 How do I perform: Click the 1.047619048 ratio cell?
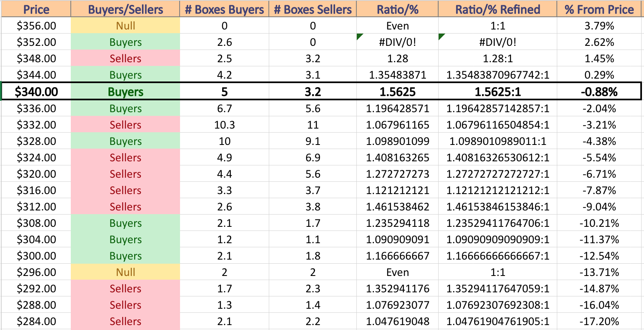pyautogui.click(x=397, y=321)
